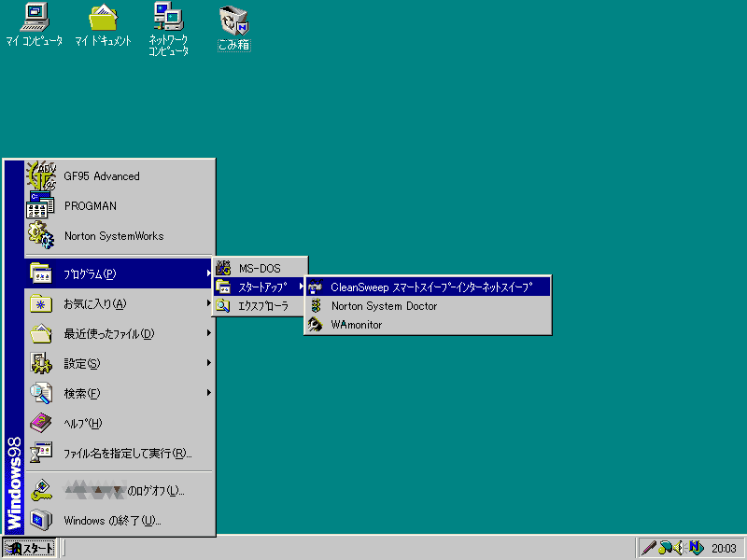Expand the スタートアップ submenu arrow
Viewport: 747px width, 560px height.
(301, 287)
